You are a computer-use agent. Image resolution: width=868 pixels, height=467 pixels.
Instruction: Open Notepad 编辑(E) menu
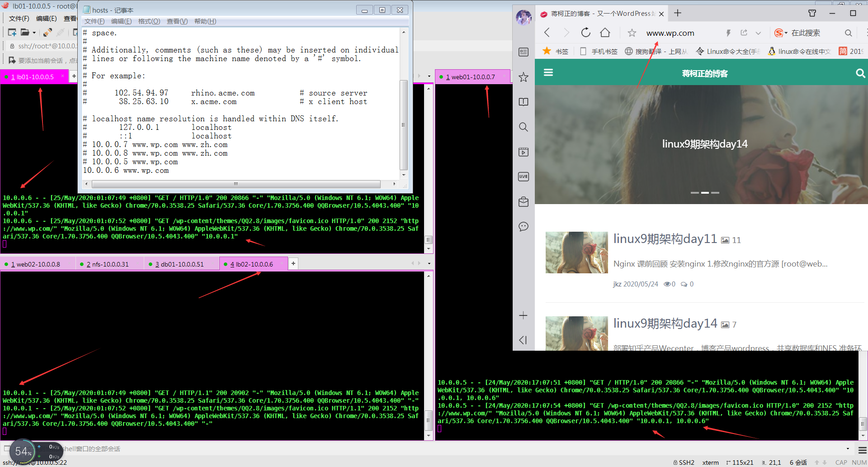121,21
